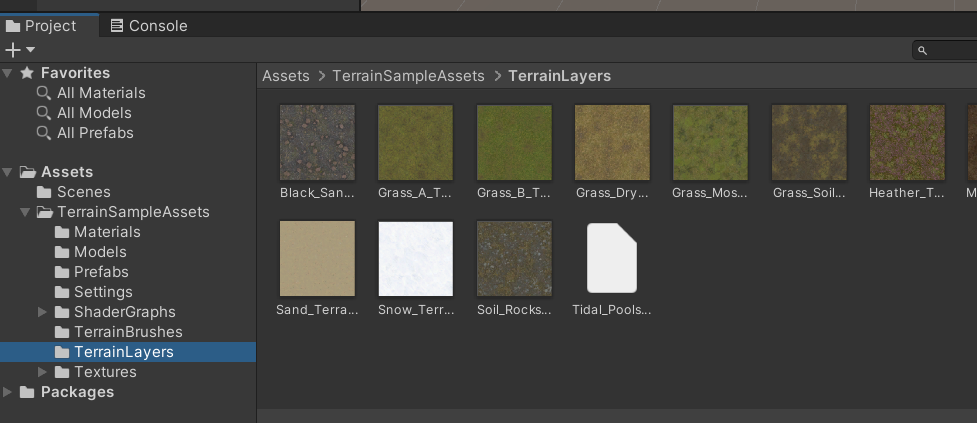Select the Grass_Dry... terrain layer thumbnail
Image resolution: width=977 pixels, height=423 pixels.
point(612,142)
